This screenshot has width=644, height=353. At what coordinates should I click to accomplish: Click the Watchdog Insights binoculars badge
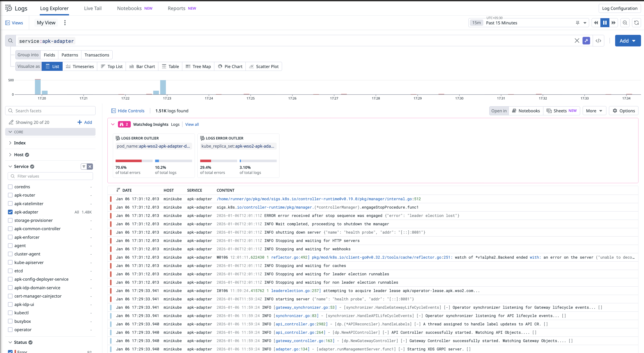(x=124, y=125)
